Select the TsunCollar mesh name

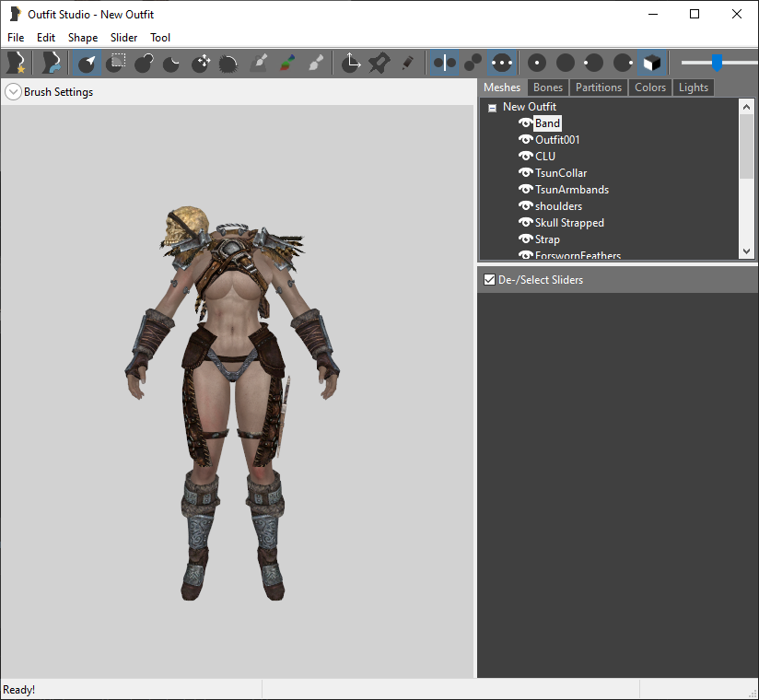(561, 173)
